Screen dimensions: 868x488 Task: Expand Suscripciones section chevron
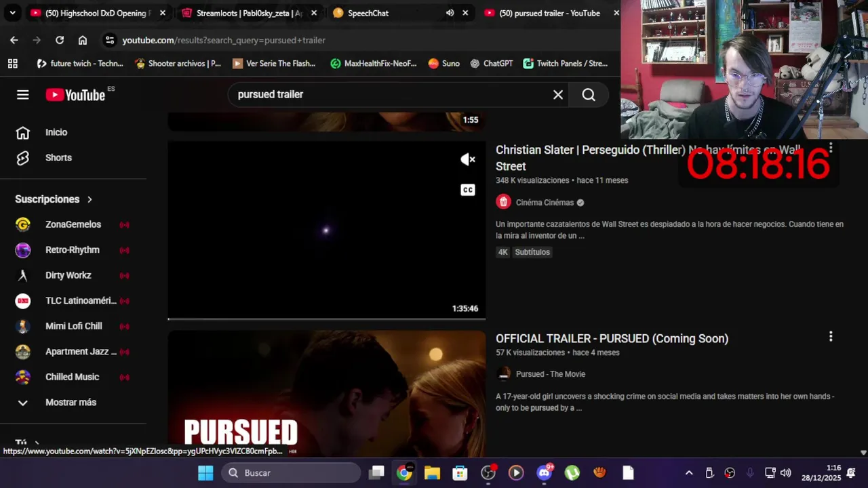pos(90,199)
